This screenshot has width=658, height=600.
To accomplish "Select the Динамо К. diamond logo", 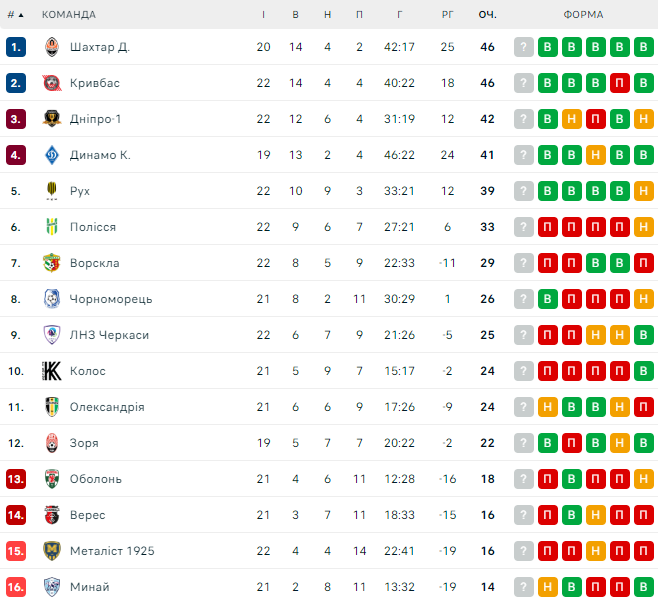I will 52,155.
